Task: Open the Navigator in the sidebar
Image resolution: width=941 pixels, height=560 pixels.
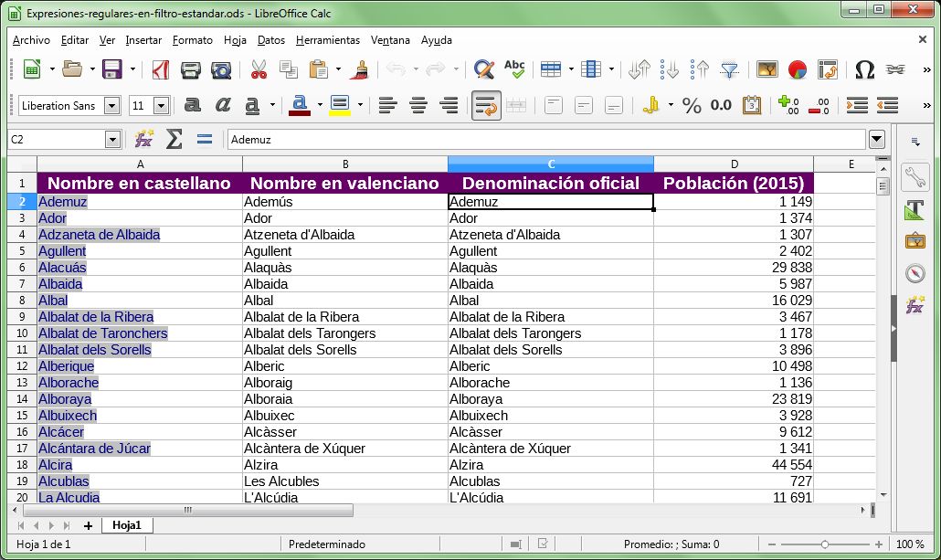Action: point(916,271)
